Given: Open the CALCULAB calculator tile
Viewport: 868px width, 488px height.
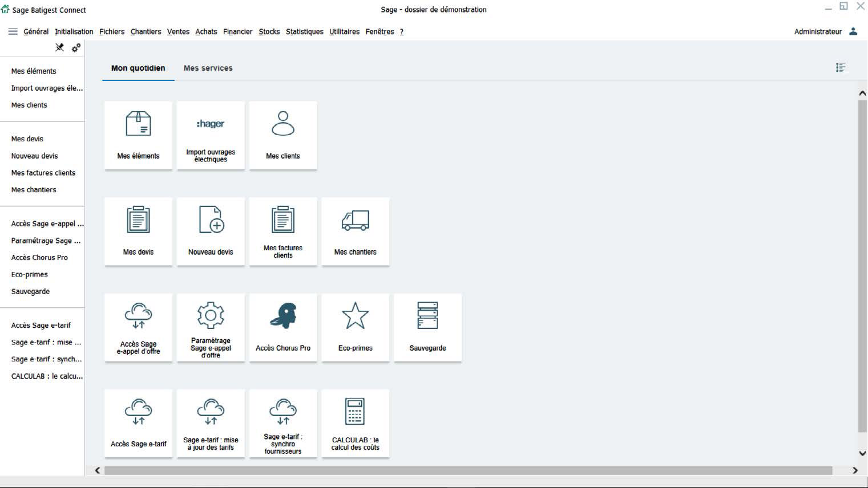Looking at the screenshot, I should (356, 423).
